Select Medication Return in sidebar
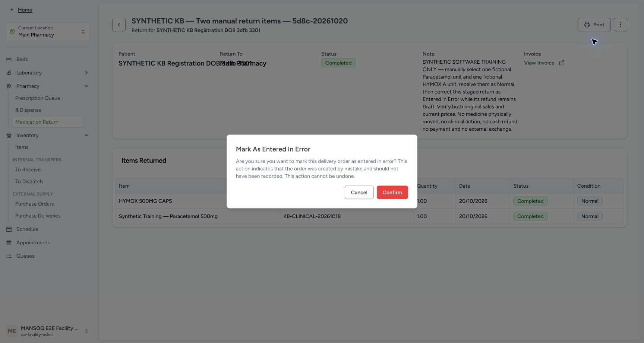Image resolution: width=644 pixels, height=343 pixels. (48, 122)
